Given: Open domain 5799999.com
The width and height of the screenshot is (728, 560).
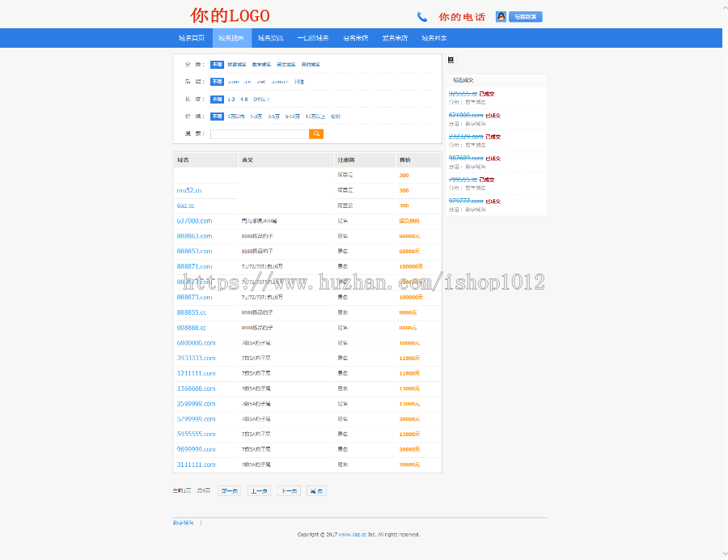Looking at the screenshot, I should [x=196, y=419].
